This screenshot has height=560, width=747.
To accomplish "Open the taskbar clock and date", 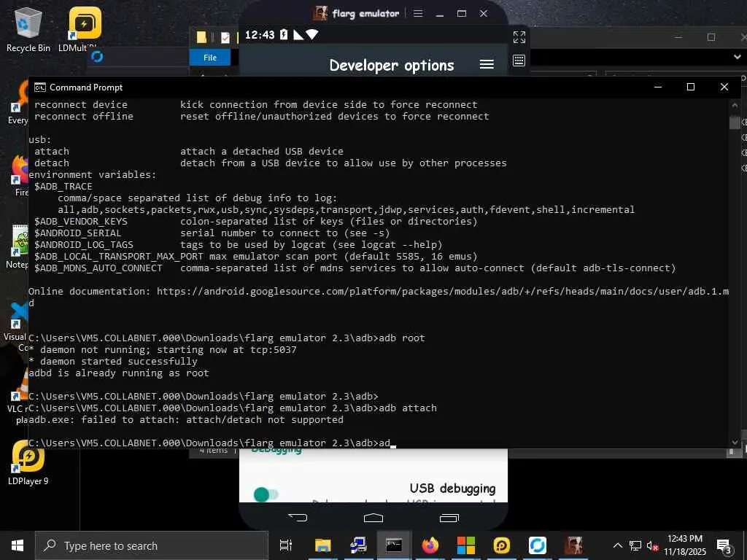I will click(x=685, y=545).
